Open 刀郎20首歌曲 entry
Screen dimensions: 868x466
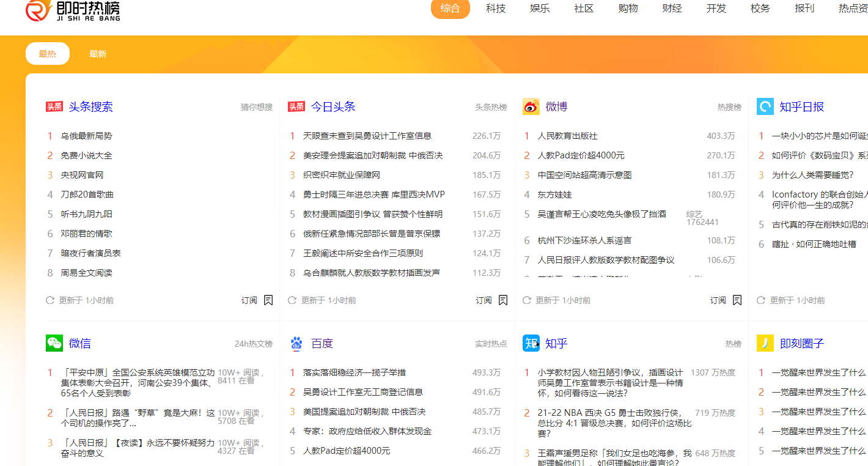point(87,194)
